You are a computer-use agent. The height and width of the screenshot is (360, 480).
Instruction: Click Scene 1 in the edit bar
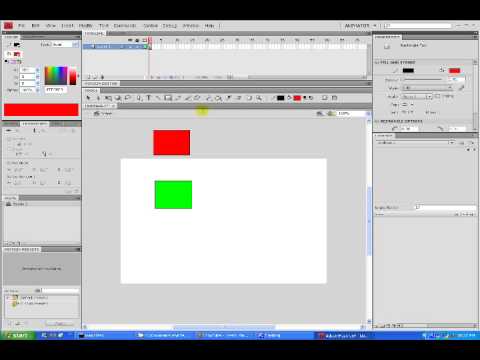click(103, 114)
